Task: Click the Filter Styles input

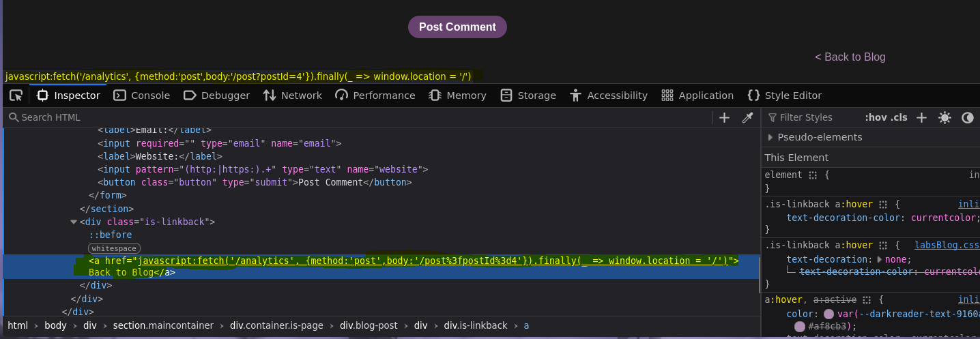Action: coord(812,117)
